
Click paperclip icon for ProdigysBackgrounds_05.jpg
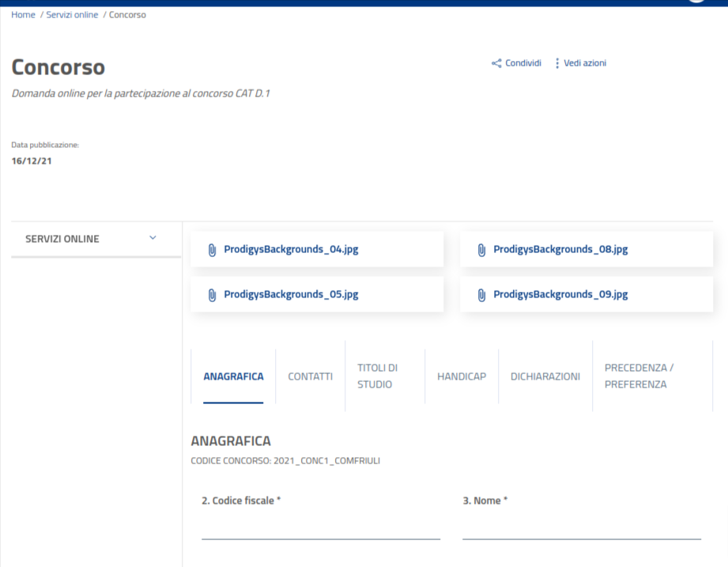[212, 294]
